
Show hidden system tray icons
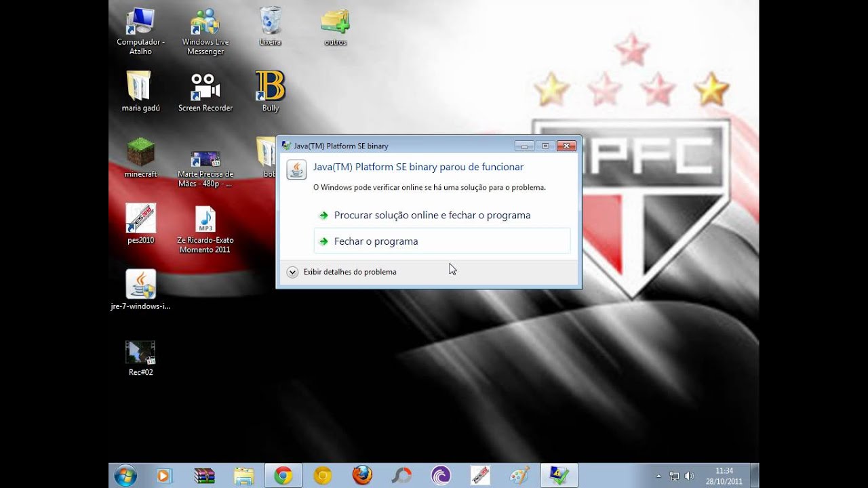658,476
